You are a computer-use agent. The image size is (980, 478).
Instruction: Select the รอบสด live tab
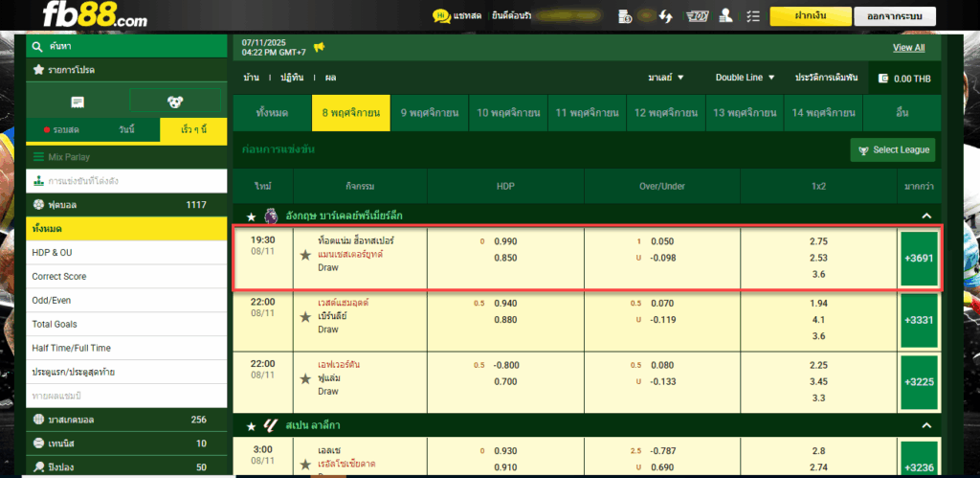(61, 130)
